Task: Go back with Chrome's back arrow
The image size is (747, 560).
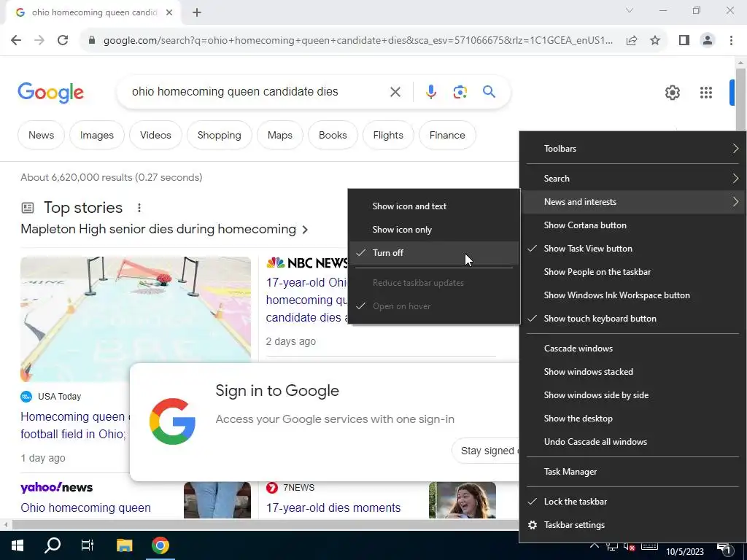Action: coord(16,40)
